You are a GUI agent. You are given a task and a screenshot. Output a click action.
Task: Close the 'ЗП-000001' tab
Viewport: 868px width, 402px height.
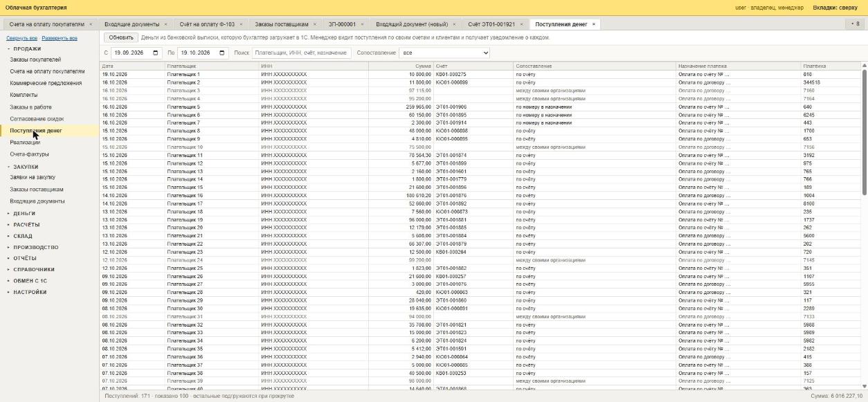[362, 24]
